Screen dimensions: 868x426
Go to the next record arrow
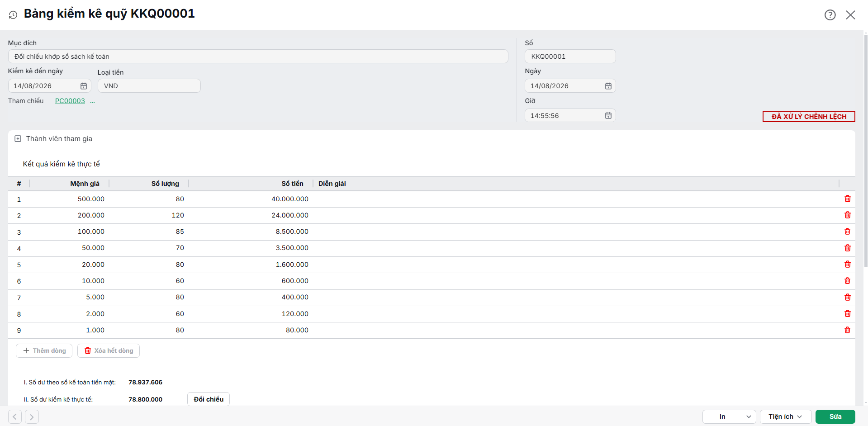click(x=32, y=417)
